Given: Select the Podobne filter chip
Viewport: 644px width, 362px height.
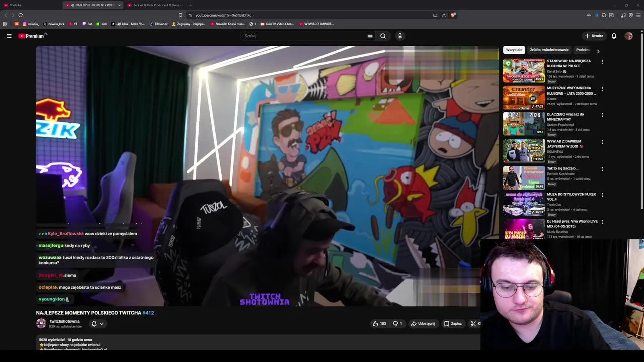Looking at the screenshot, I should 583,50.
